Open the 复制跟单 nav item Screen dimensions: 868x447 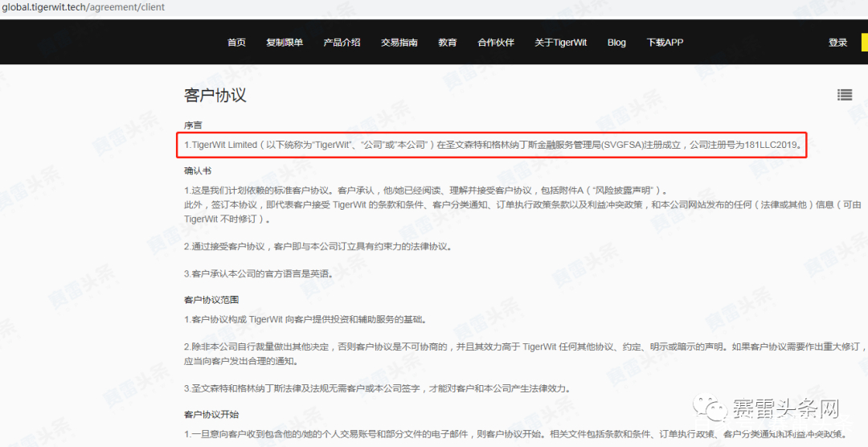click(285, 43)
